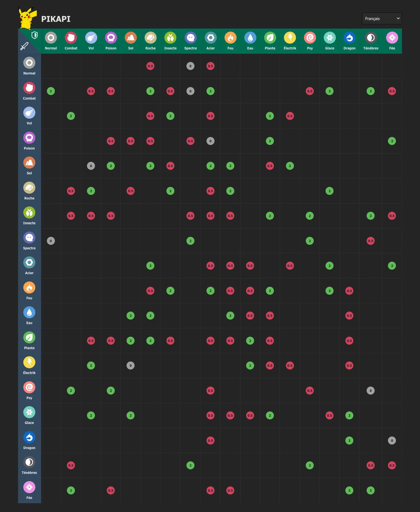Screen dimensions: 420x512
Task: Click Plante attacker icon in left sidebar
Action: tap(29, 337)
